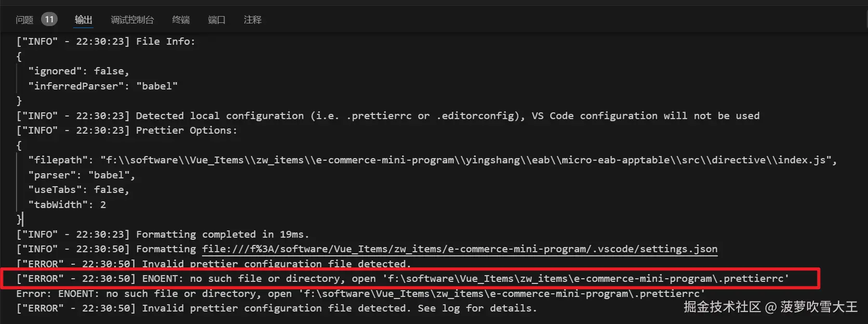Screen dimensions: 868x324
Task: Open the 端口 (Ports) tab
Action: click(x=217, y=20)
